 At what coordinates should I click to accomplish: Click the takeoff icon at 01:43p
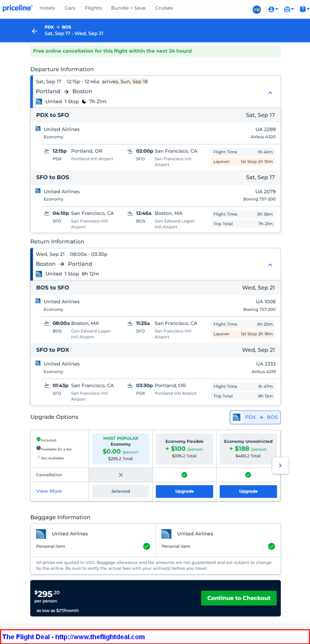point(47,385)
